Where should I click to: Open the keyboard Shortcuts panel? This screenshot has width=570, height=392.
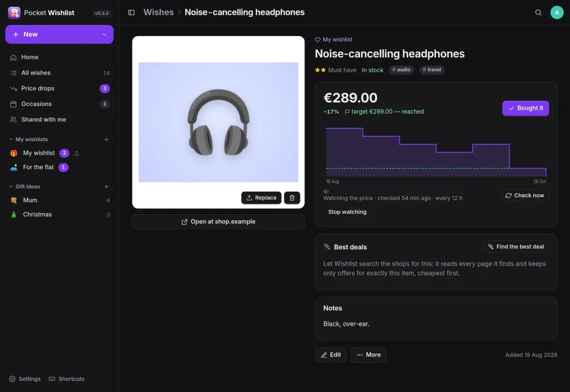[66, 379]
